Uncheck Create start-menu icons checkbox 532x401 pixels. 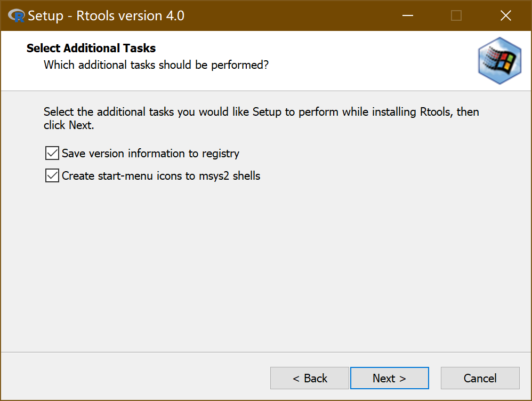tap(52, 175)
